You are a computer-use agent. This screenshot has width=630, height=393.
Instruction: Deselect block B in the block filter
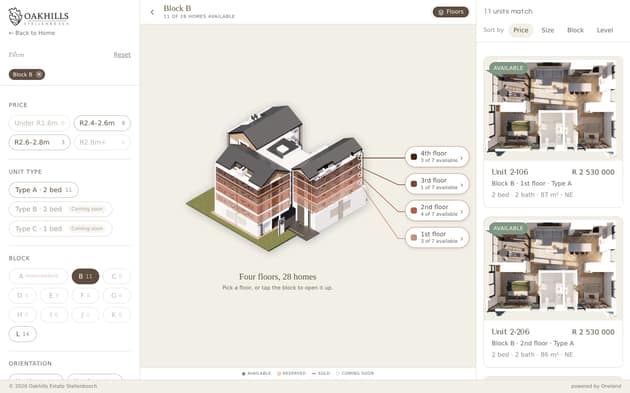coord(85,276)
